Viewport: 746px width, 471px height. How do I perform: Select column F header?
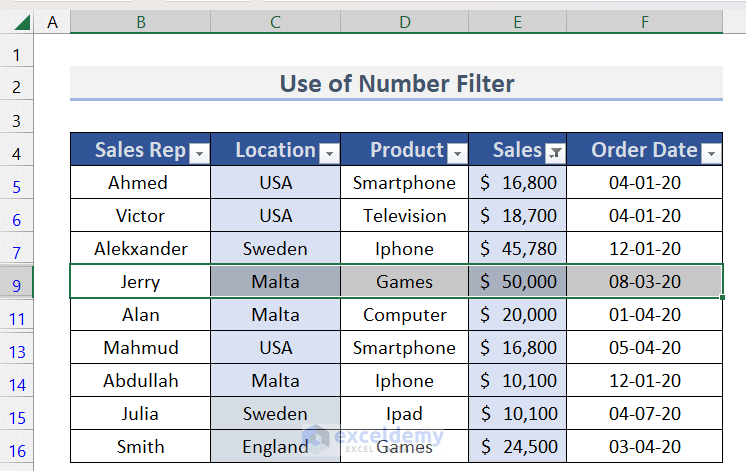(x=644, y=21)
